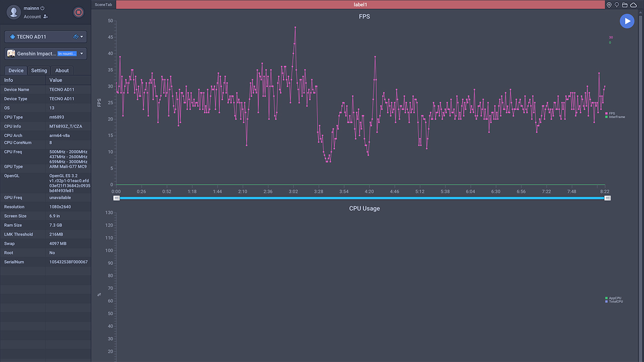
Task: Click the map pin marker icon
Action: [609, 5]
